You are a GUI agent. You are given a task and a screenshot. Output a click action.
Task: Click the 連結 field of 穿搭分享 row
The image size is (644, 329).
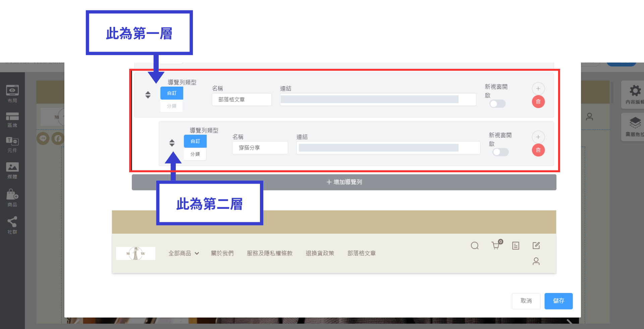[x=388, y=148]
